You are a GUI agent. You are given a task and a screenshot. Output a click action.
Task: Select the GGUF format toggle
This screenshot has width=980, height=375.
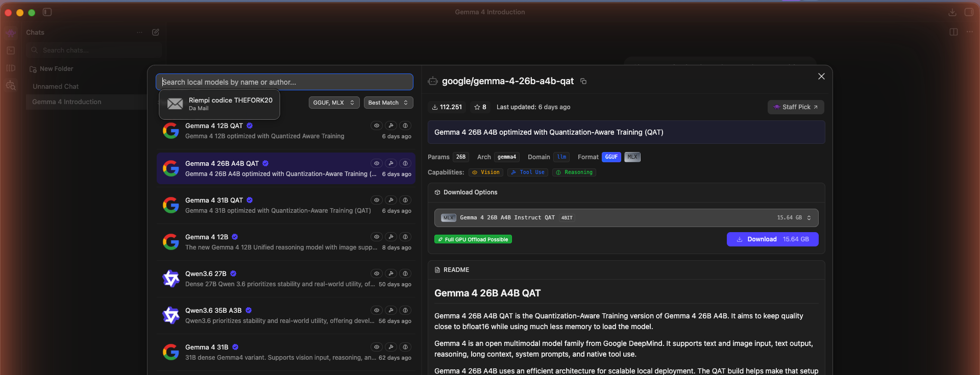point(611,157)
